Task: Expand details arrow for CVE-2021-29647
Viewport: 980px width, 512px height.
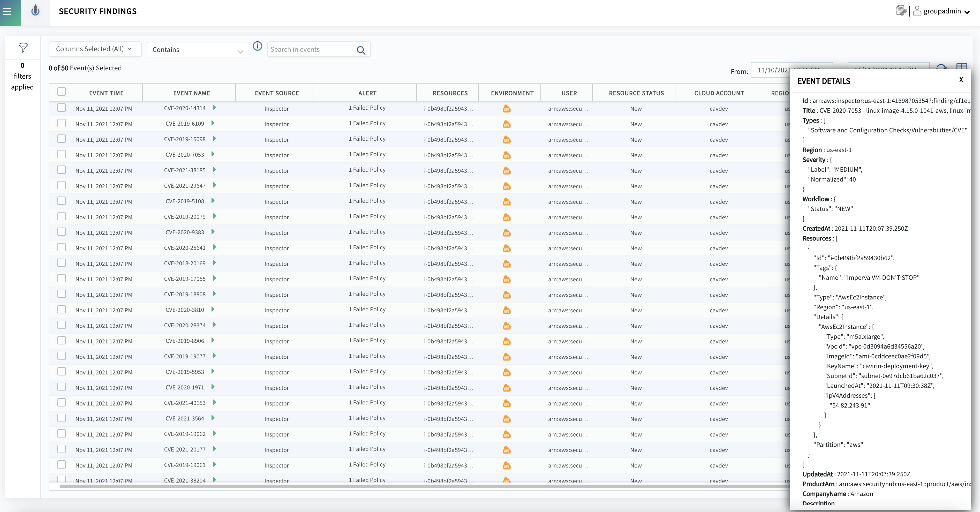Action: pyautogui.click(x=215, y=185)
